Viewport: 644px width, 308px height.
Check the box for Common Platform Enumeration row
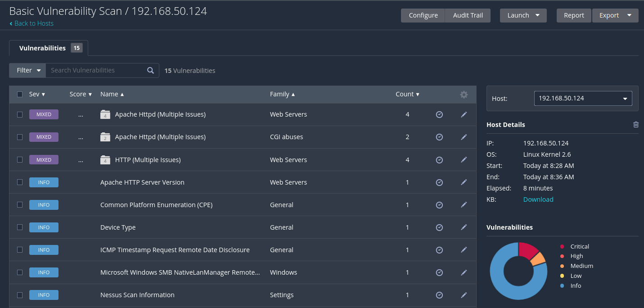(20, 205)
